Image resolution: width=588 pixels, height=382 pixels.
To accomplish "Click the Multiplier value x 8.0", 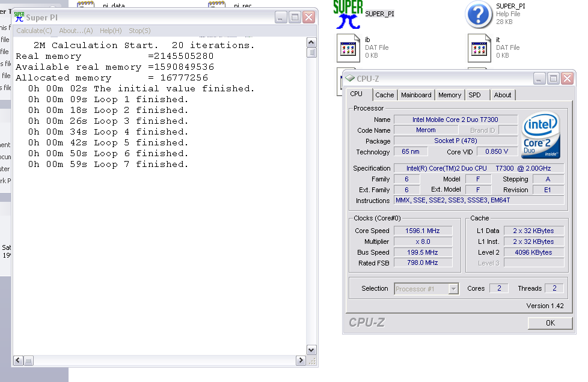I will coord(423,241).
